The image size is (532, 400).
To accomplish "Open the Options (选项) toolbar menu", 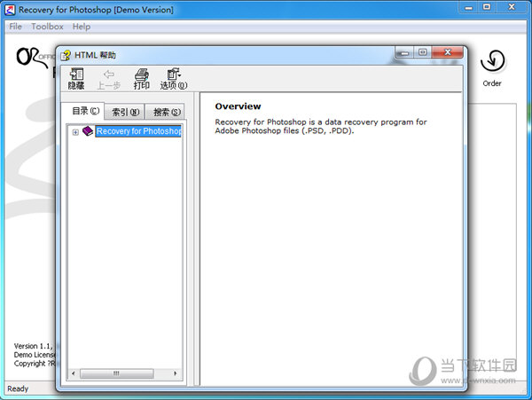I will (x=174, y=79).
